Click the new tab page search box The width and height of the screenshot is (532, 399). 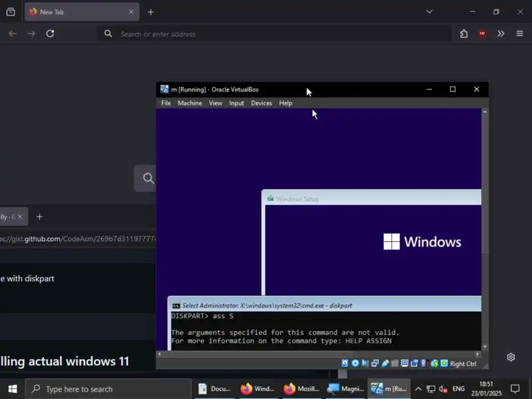click(x=145, y=178)
